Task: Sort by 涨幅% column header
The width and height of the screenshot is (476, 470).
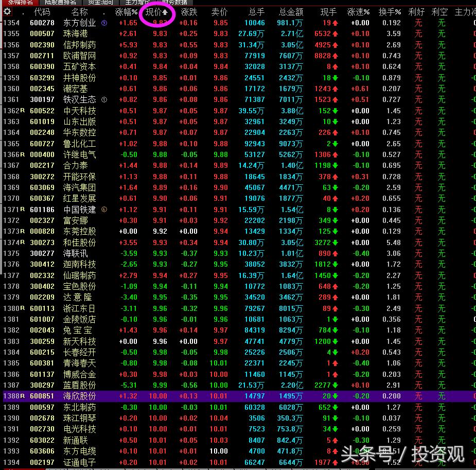Action: click(126, 12)
